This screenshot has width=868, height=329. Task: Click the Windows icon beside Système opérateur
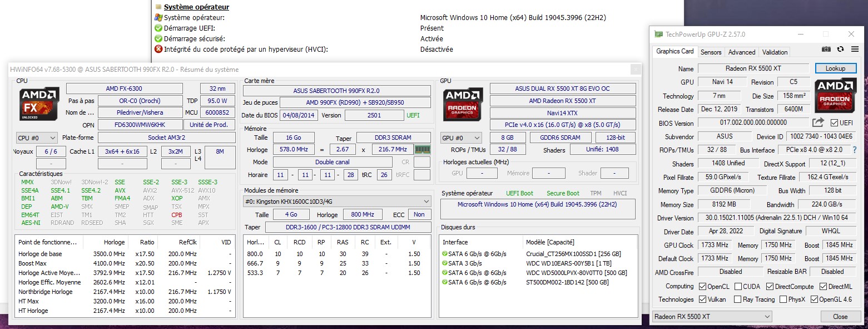click(x=158, y=18)
